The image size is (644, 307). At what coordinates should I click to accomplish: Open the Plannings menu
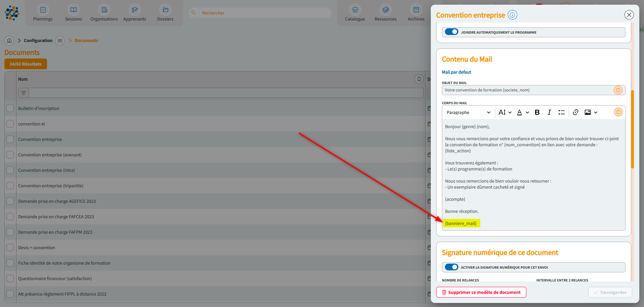point(43,13)
